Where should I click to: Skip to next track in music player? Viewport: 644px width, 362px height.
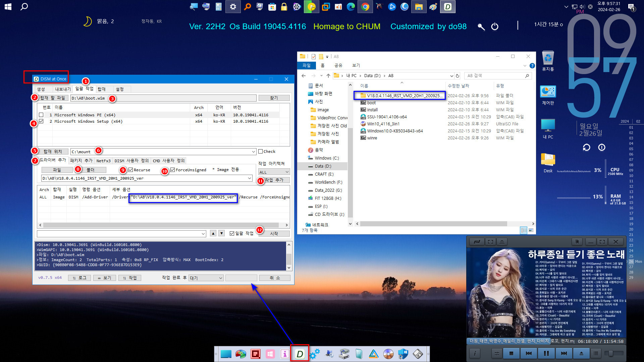coord(564,353)
